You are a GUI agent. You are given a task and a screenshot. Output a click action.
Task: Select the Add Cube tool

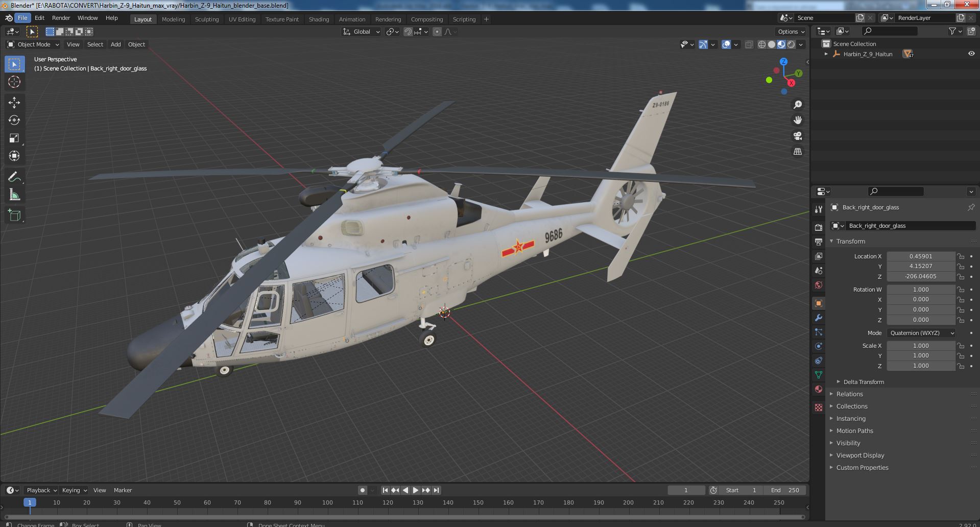point(14,215)
